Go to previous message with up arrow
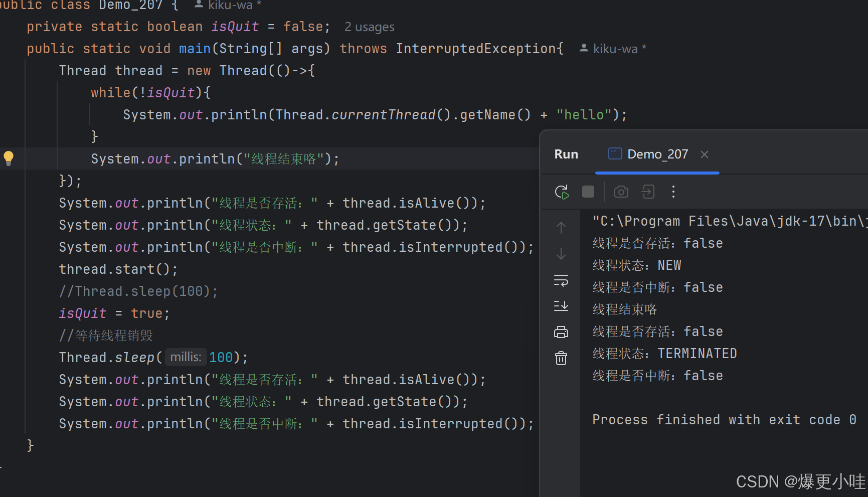The image size is (868, 497). (561, 227)
